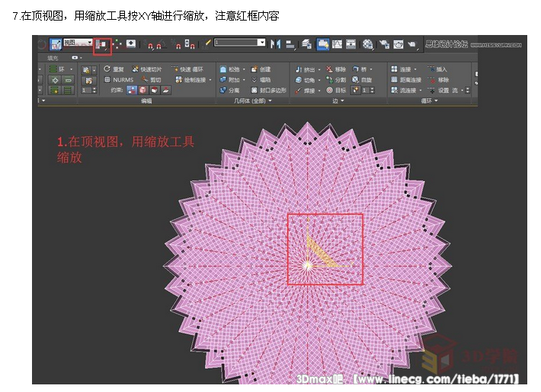Click the green Shrink selection minus icon
This screenshot has height=392, width=541.
tap(68, 80)
